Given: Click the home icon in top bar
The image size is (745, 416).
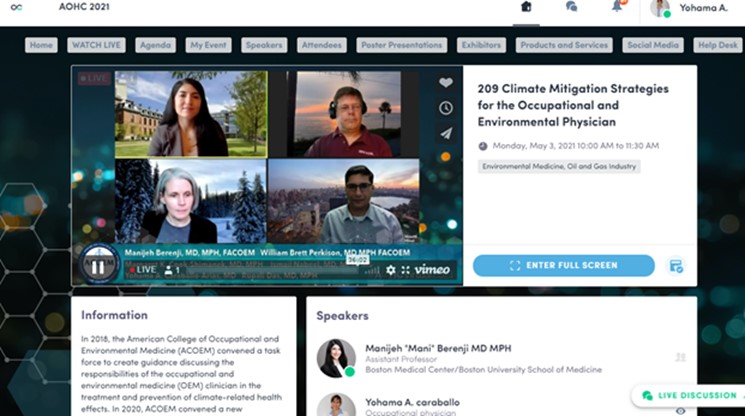Looking at the screenshot, I should (x=526, y=7).
